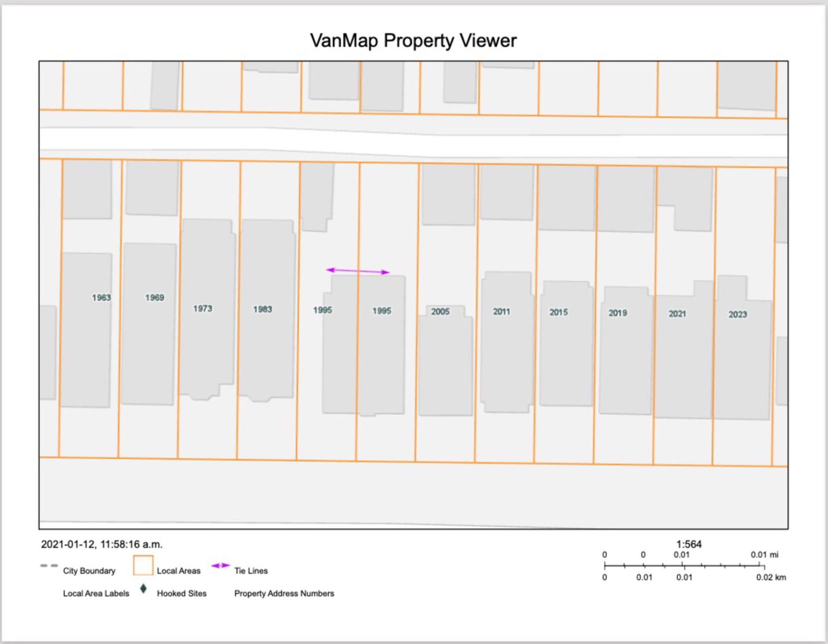Click the 1983 address number
Image resolution: width=828 pixels, height=644 pixels.
262,309
